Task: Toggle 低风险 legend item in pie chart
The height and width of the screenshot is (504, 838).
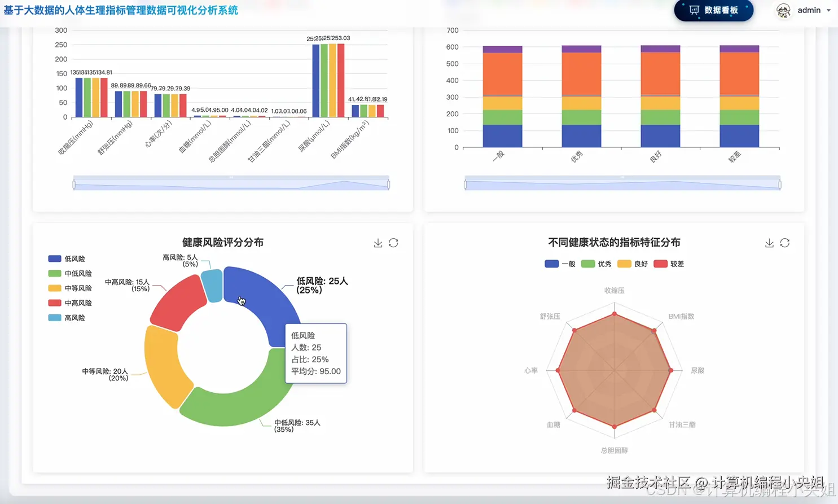Action: pyautogui.click(x=67, y=258)
